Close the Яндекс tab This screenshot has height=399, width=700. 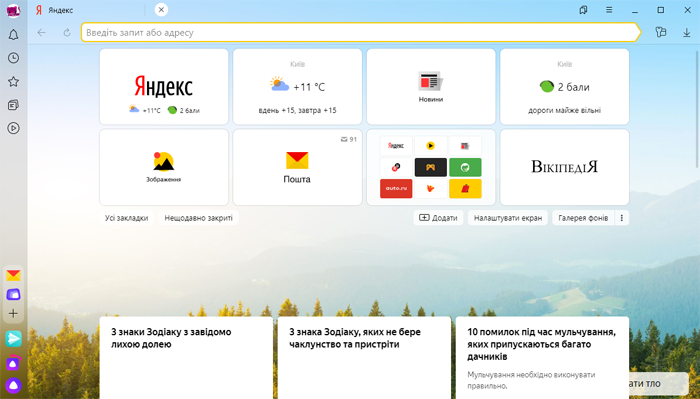(161, 10)
